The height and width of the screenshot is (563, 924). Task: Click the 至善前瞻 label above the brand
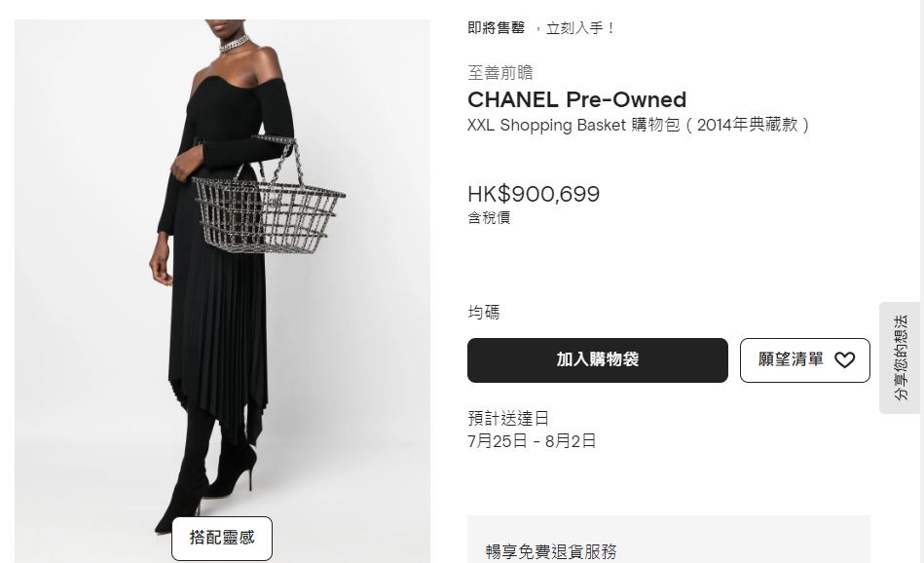[500, 72]
